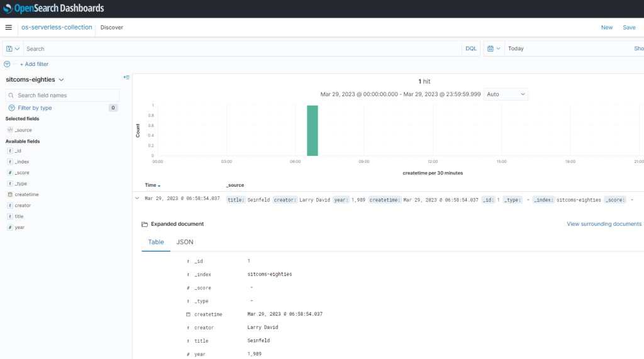The height and width of the screenshot is (359, 644).
Task: Click the filter options icon beside Add filter
Action: point(7,64)
